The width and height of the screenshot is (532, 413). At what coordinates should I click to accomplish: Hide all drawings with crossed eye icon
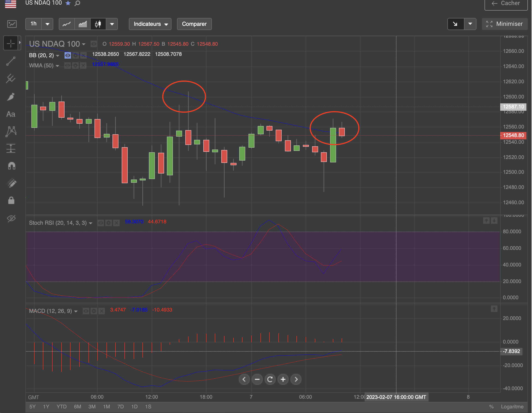tap(11, 218)
